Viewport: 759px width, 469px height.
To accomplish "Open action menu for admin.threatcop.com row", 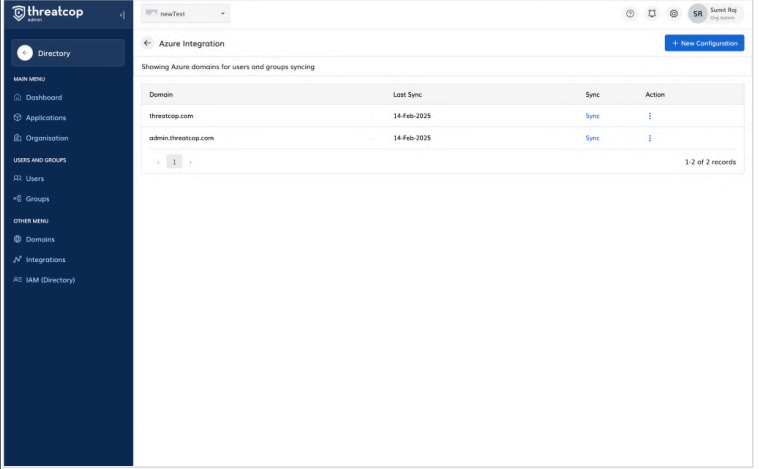I will (x=649, y=138).
